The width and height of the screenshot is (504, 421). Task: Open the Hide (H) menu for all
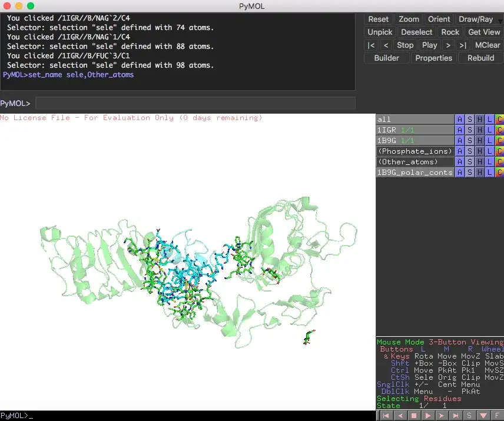pos(479,120)
